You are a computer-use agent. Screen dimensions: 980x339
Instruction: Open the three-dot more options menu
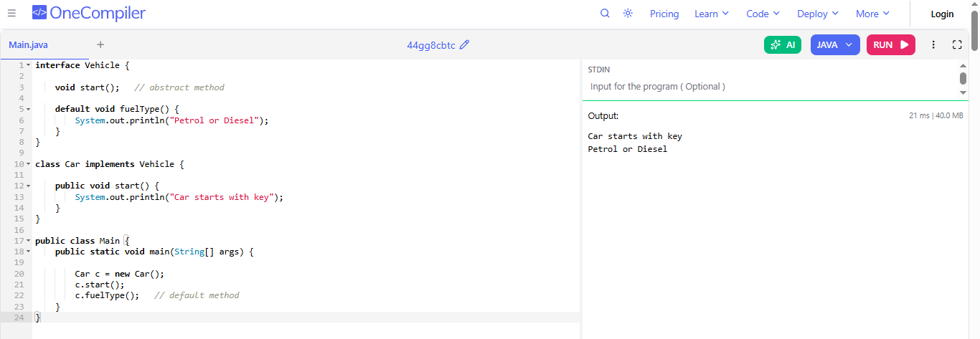tap(933, 44)
